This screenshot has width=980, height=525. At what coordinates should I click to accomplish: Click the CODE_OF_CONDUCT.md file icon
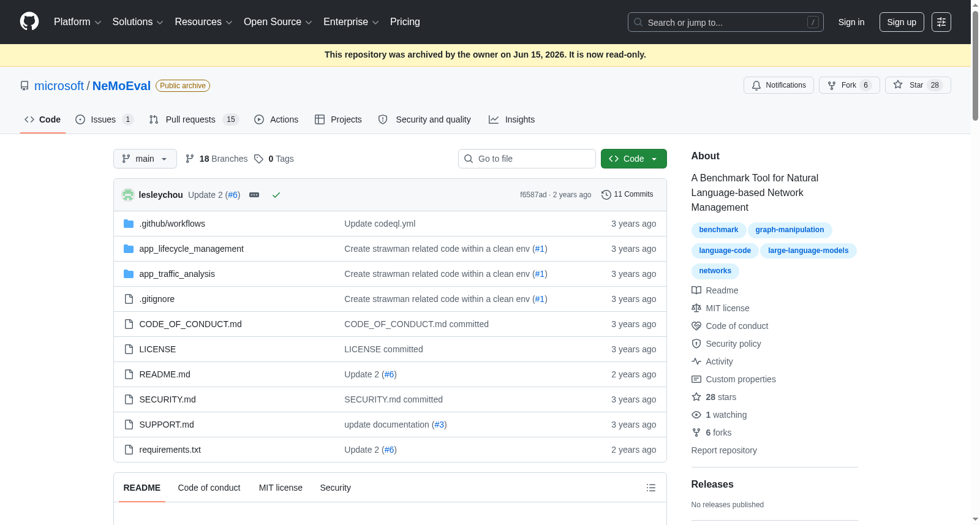[x=129, y=324]
